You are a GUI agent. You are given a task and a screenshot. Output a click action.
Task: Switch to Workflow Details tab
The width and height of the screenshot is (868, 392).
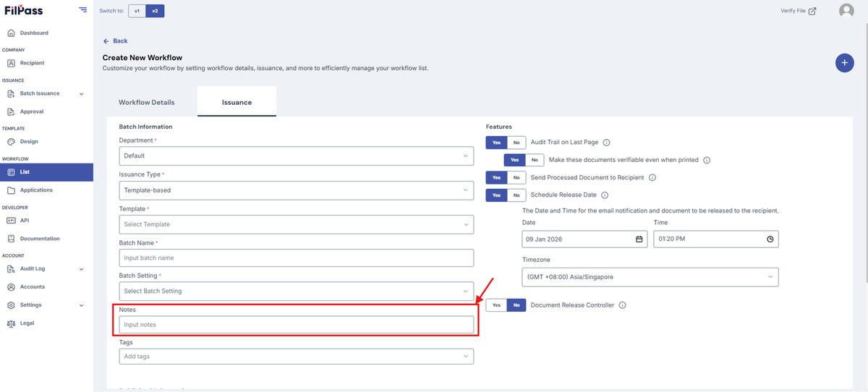pyautogui.click(x=147, y=102)
